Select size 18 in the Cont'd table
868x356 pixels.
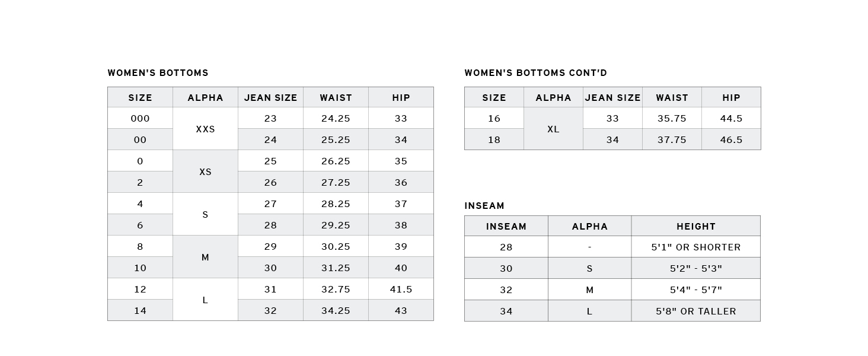[x=494, y=139]
